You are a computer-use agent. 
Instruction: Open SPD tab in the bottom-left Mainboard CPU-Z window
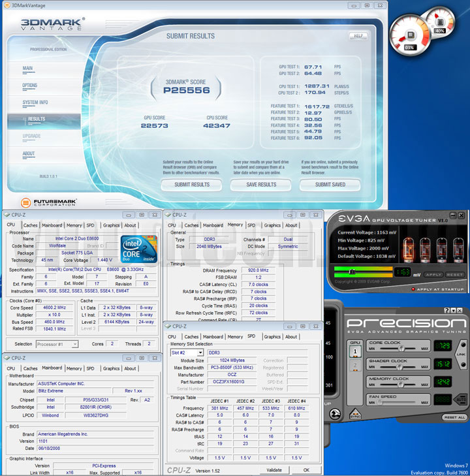(x=91, y=368)
